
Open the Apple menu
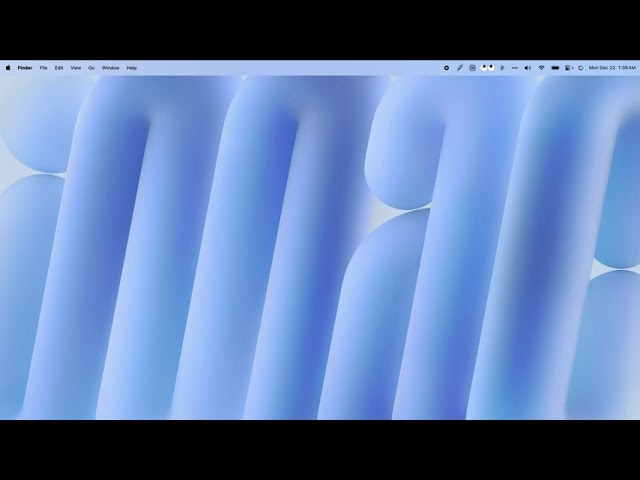point(8,68)
